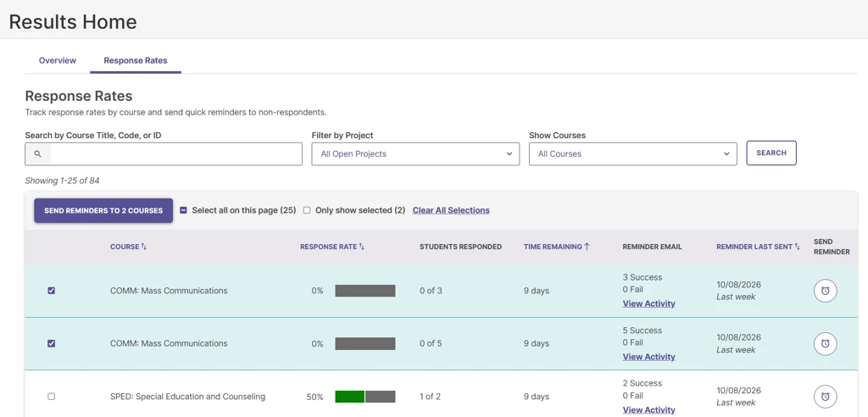
Task: Click the SEARCH button
Action: (x=771, y=153)
